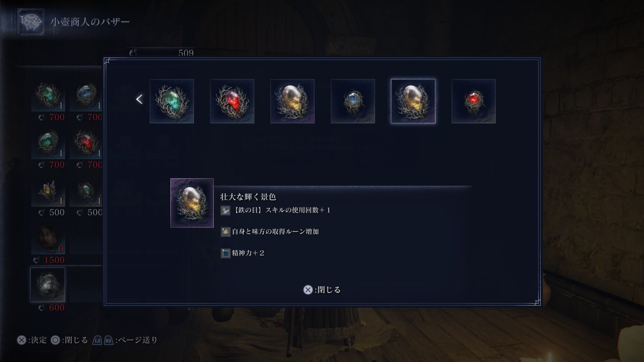The height and width of the screenshot is (362, 644).
Task: Click the 精神力+2 effect icon
Action: (x=225, y=253)
